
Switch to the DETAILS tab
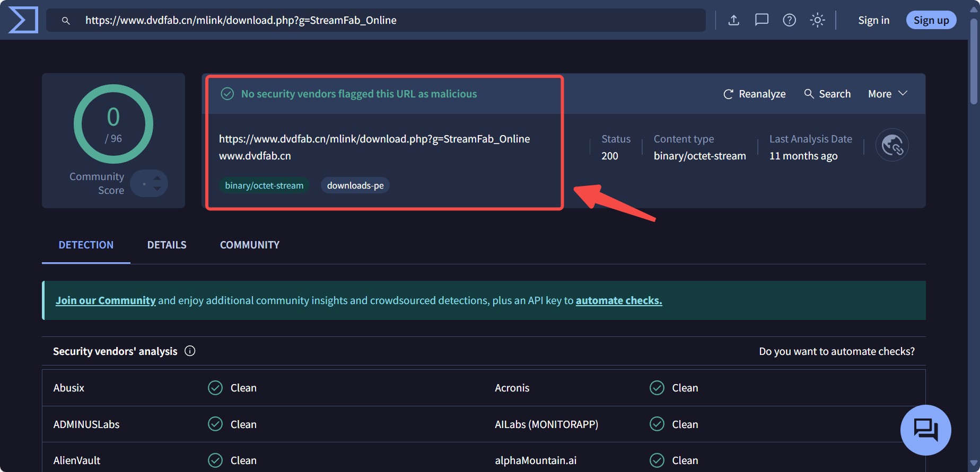pyautogui.click(x=167, y=245)
